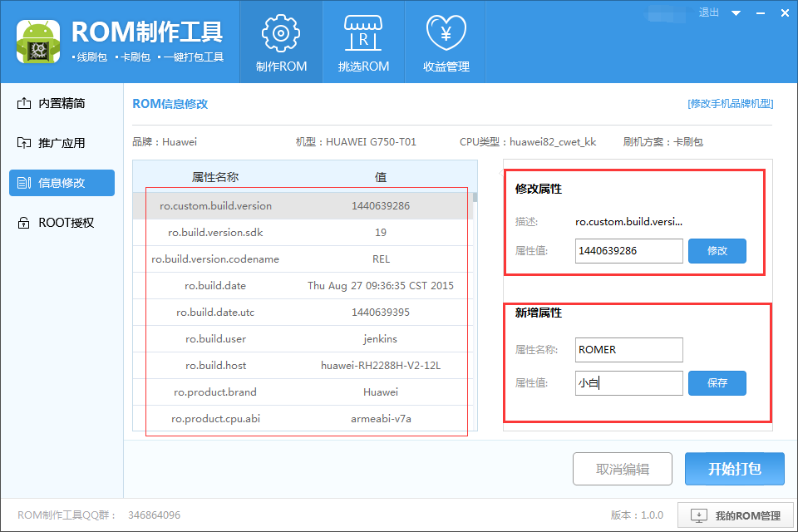Save the new property with 保存

717,382
